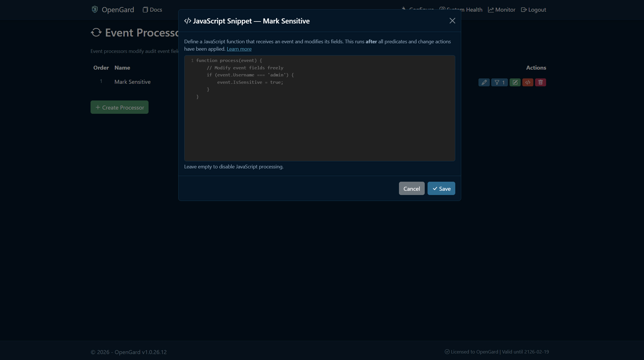Screen dimensions: 644x360
Task: Select the Mark Sensitive row name
Action: point(132,82)
